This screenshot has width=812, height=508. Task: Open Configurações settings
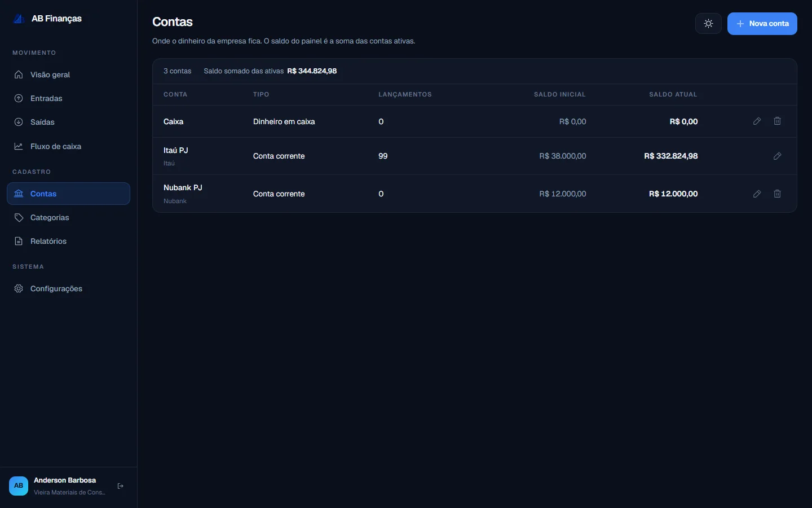[68, 288]
